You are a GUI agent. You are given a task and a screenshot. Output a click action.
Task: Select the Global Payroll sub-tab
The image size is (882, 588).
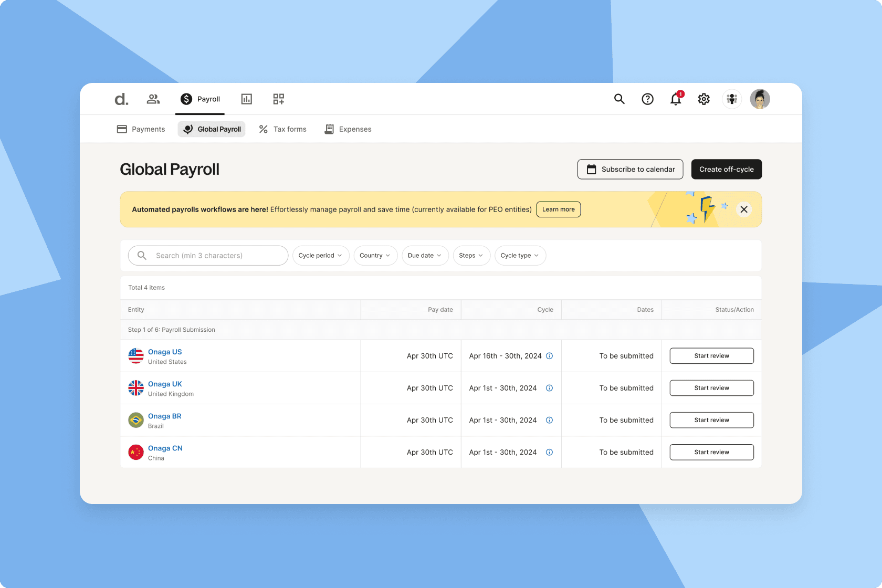coord(212,129)
